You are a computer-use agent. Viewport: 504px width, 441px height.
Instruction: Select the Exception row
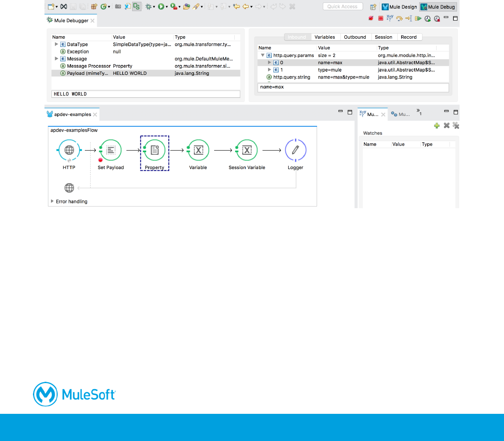point(146,51)
